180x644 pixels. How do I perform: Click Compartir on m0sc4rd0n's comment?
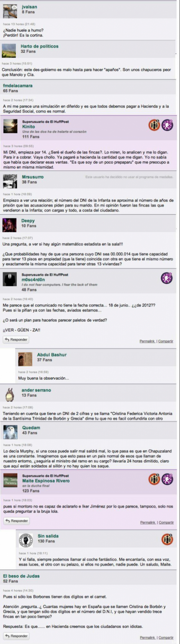pyautogui.click(x=165, y=341)
